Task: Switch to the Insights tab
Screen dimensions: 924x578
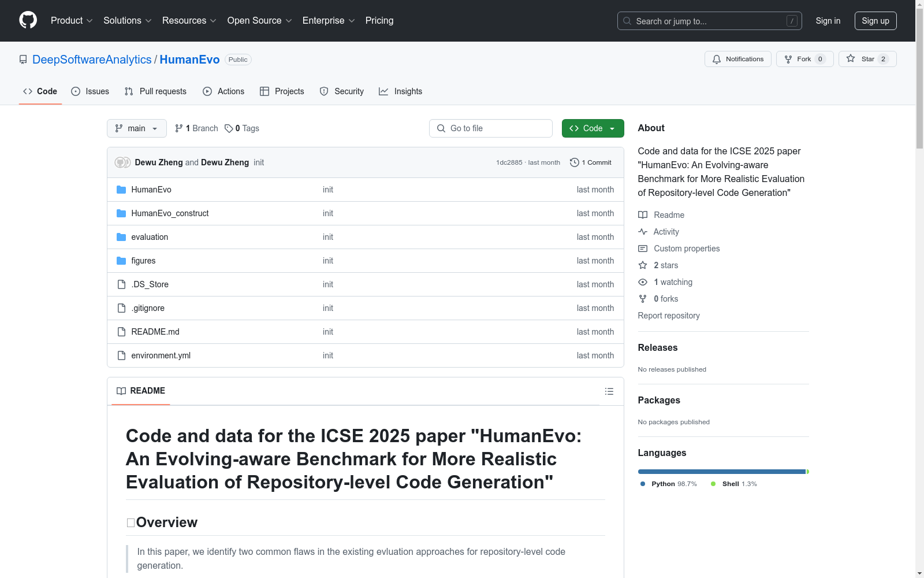Action: coord(400,91)
